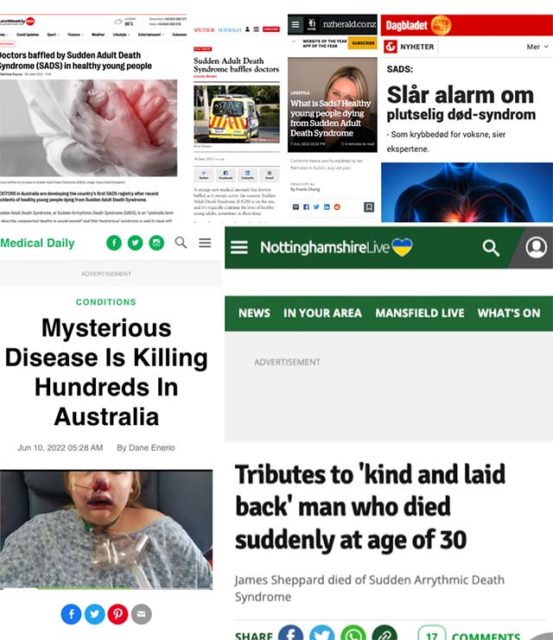
Task: Click the CONDITIONS category link
Action: coord(106,302)
